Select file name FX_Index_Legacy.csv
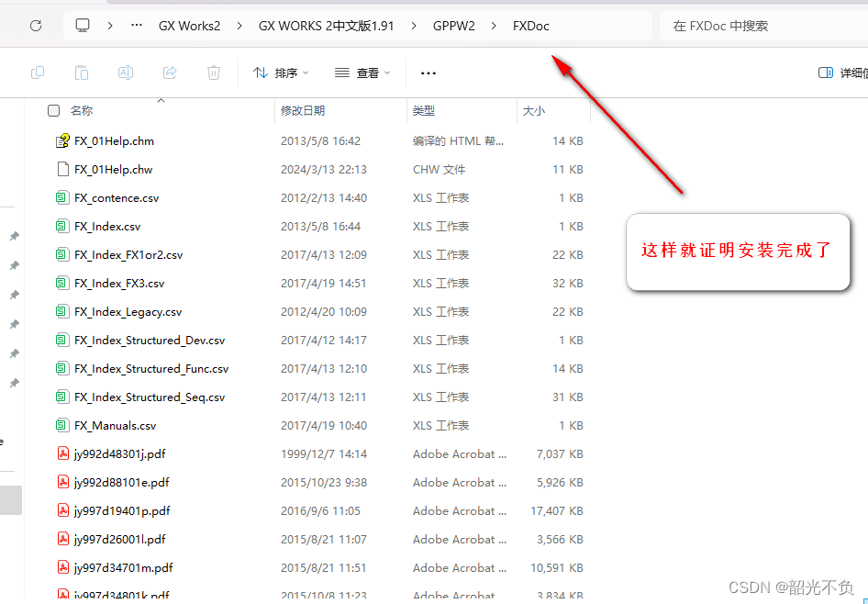 pos(128,312)
